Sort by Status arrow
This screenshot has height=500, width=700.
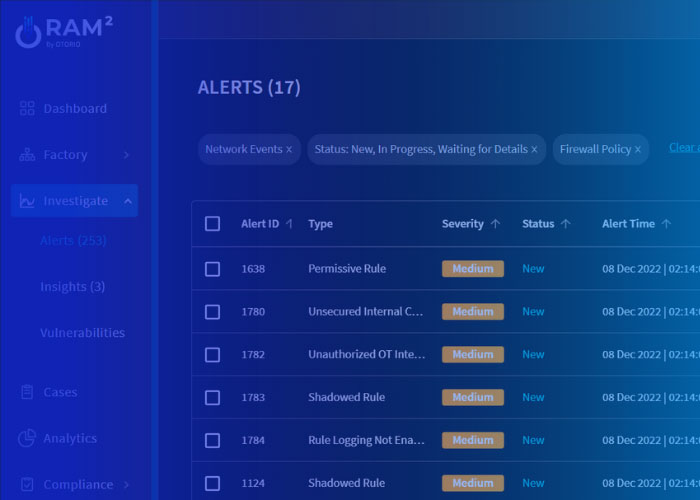click(566, 224)
